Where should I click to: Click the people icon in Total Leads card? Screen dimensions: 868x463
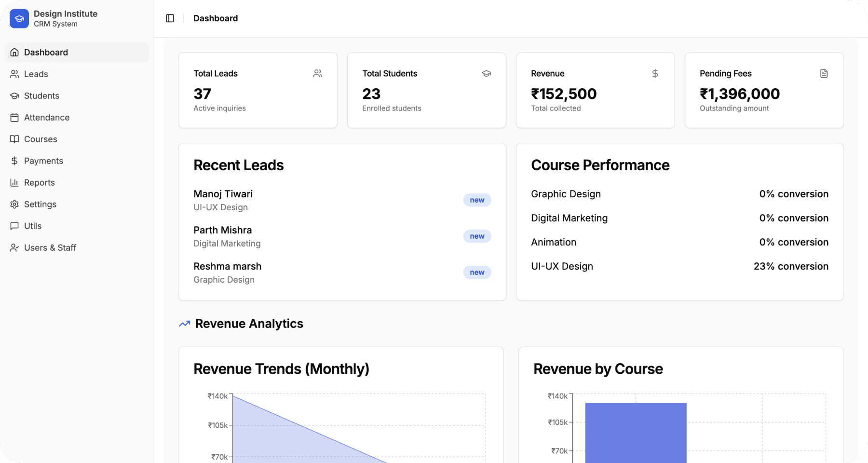pyautogui.click(x=317, y=73)
